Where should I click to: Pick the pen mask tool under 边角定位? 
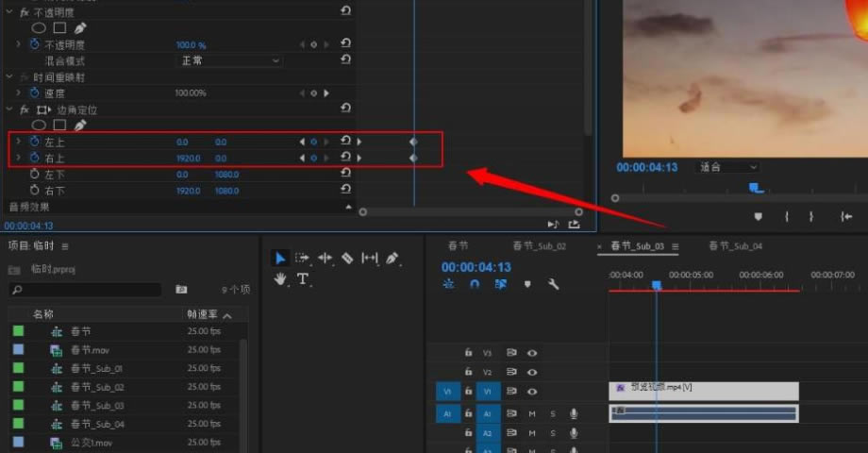tap(80, 126)
